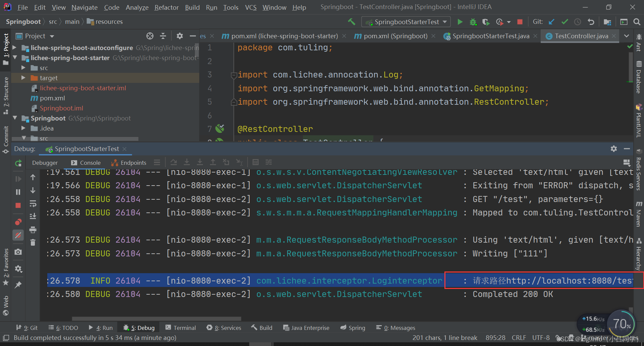
Task: Hide the Project panel with minus icon
Action: pyautogui.click(x=193, y=36)
